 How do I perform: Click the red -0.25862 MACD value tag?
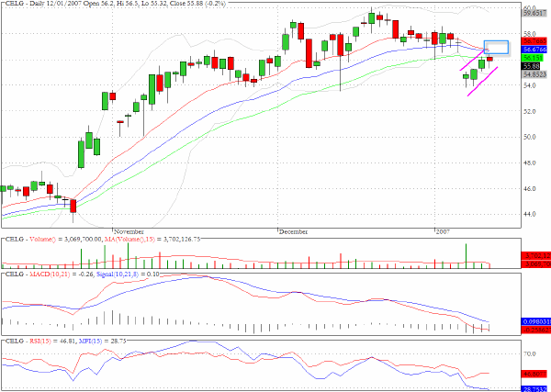click(536, 330)
